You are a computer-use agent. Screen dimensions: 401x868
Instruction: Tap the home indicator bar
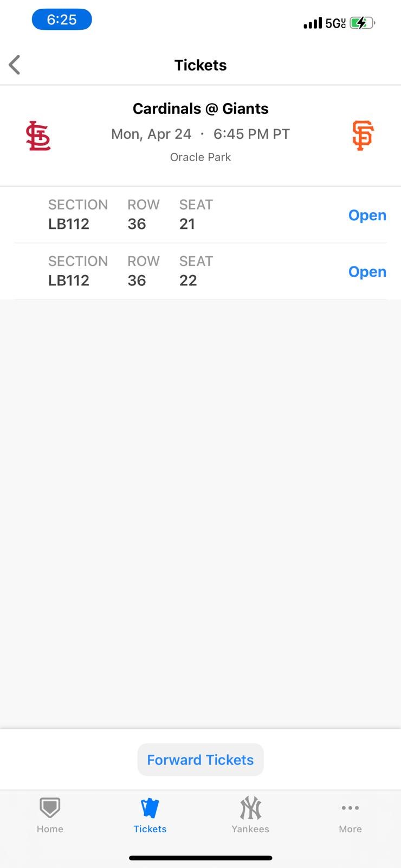click(x=200, y=858)
